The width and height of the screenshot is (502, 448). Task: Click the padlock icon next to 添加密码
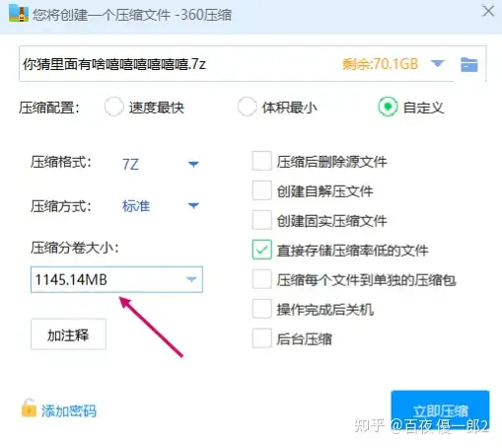[29, 409]
